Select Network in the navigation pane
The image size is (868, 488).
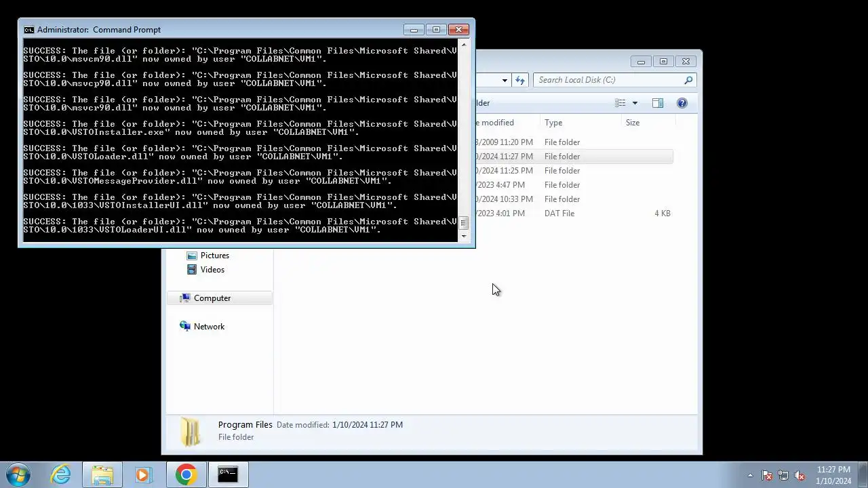[209, 327]
